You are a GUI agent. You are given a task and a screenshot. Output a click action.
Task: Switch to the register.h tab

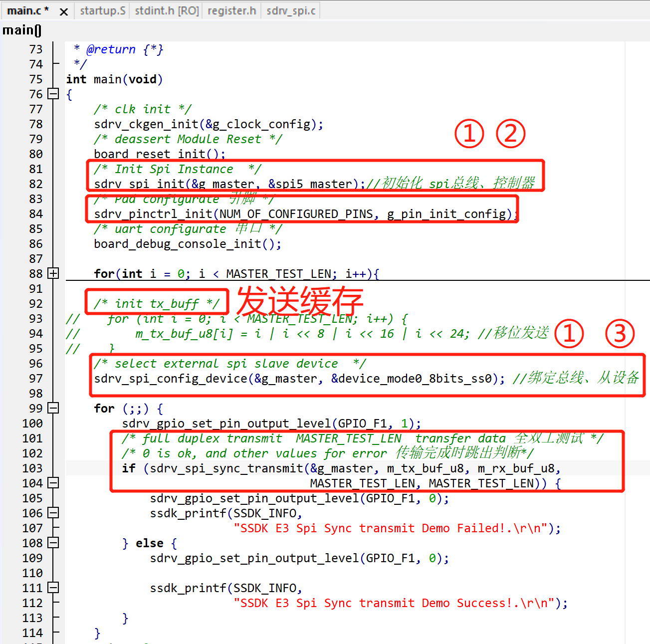pyautogui.click(x=231, y=11)
